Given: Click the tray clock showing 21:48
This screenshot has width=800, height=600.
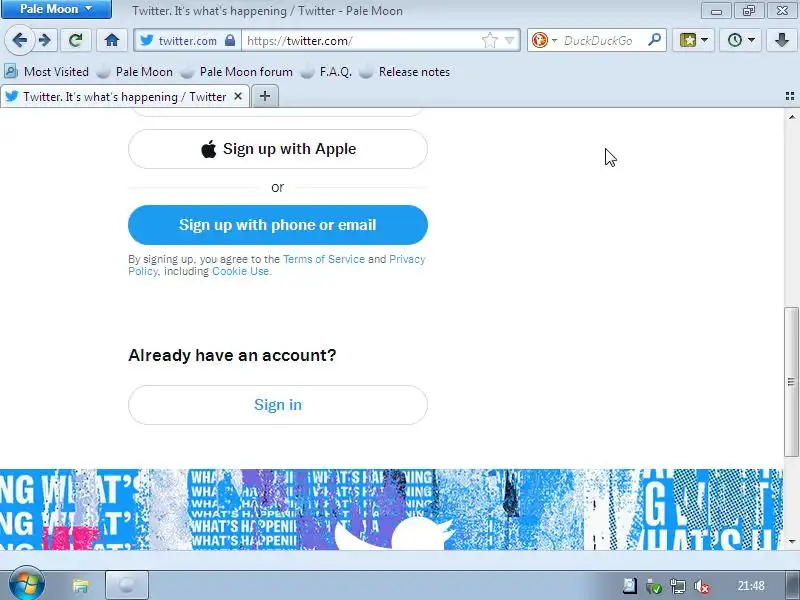Looking at the screenshot, I should coord(751,586).
